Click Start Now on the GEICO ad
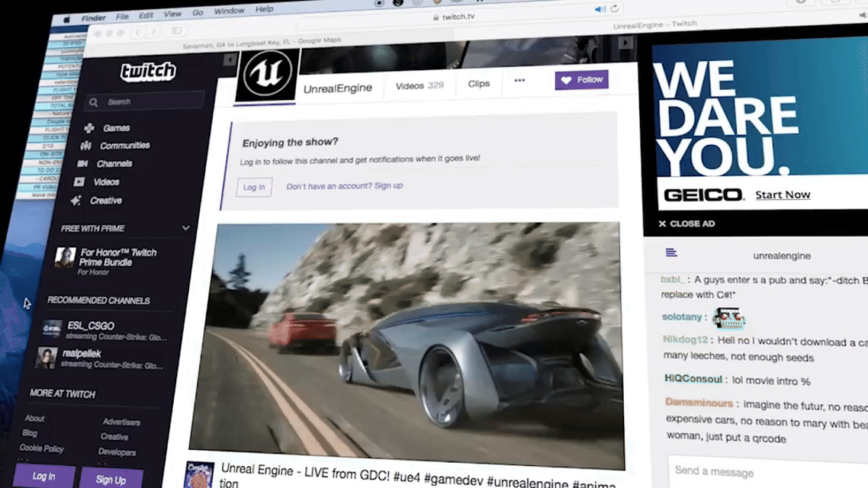This screenshot has height=488, width=868. coord(783,194)
